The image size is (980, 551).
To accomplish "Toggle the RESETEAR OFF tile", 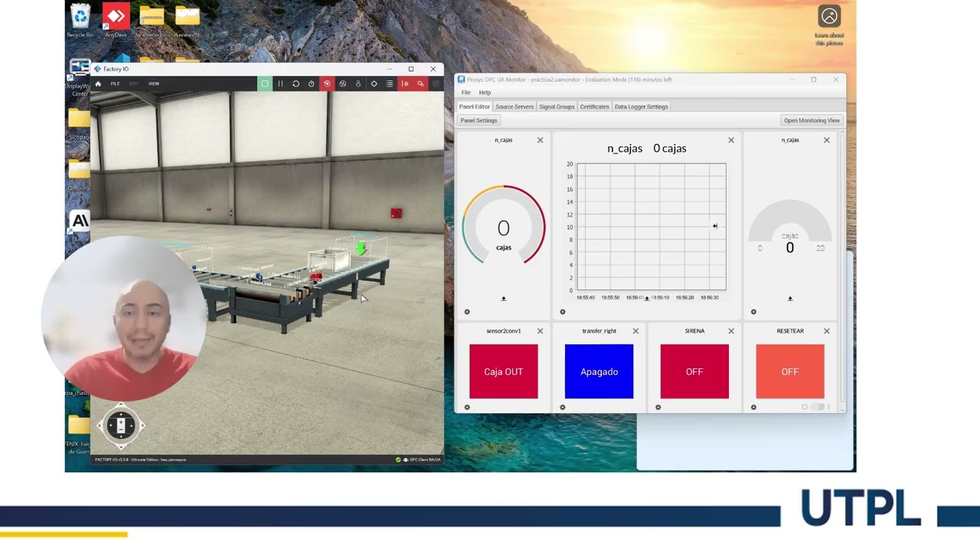I will click(x=790, y=371).
